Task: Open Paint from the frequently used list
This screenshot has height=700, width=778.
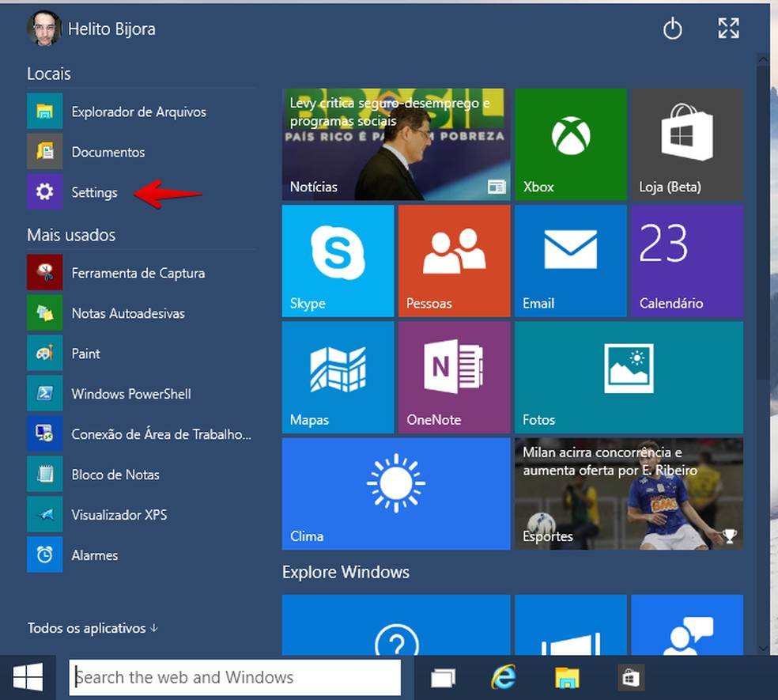Action: 87,354
